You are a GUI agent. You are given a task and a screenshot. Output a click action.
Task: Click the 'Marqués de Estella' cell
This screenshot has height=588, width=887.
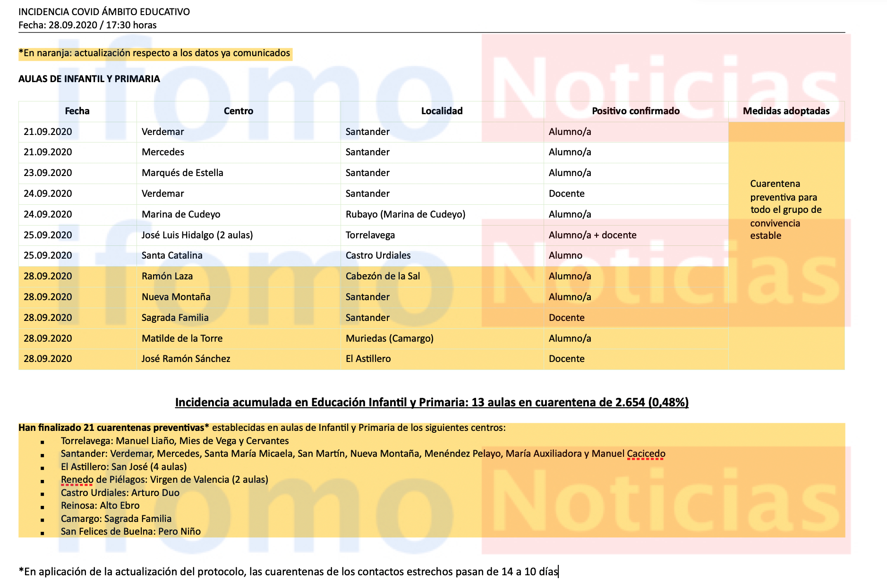pyautogui.click(x=182, y=173)
